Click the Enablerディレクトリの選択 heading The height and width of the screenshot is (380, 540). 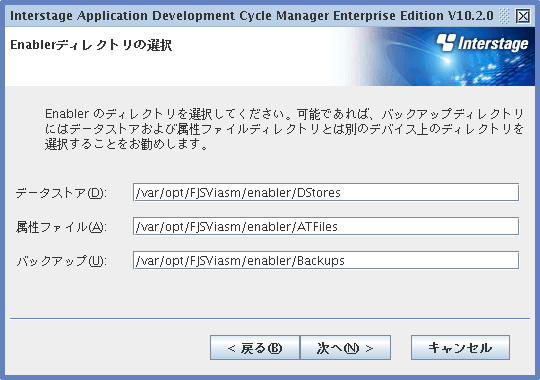[x=91, y=45]
